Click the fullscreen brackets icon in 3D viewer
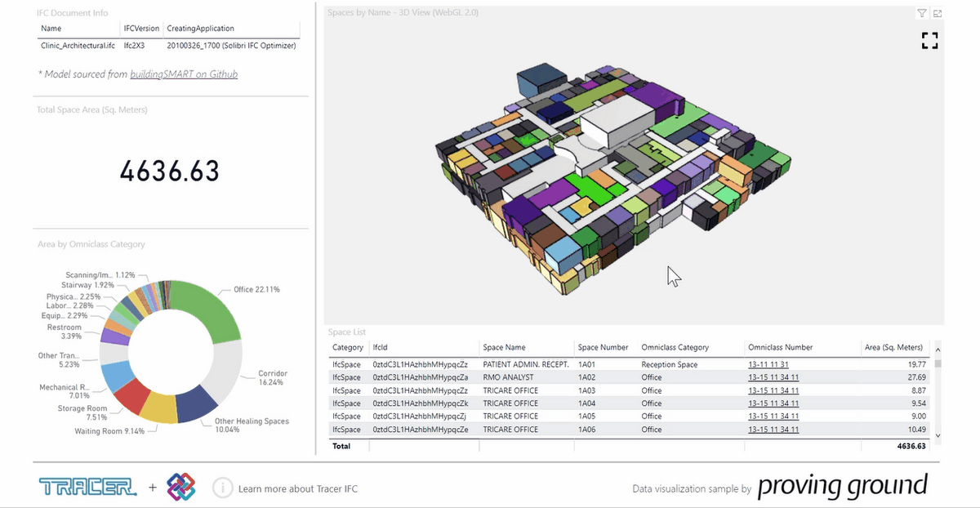The width and height of the screenshot is (980, 508). [x=929, y=41]
